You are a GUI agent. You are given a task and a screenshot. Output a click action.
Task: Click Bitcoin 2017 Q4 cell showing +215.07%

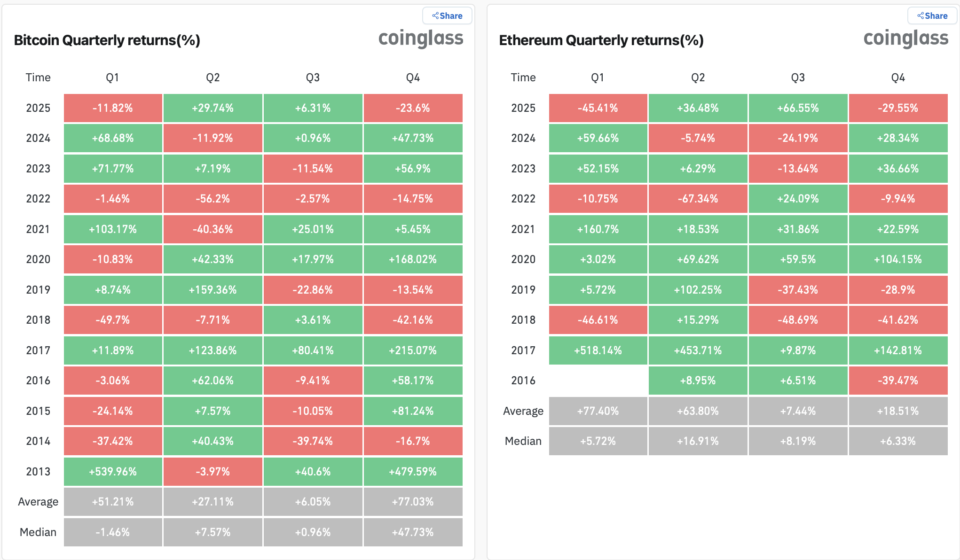[x=413, y=350]
